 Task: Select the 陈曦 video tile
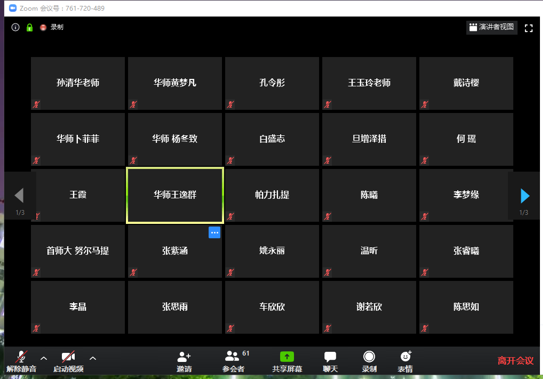[x=369, y=195]
